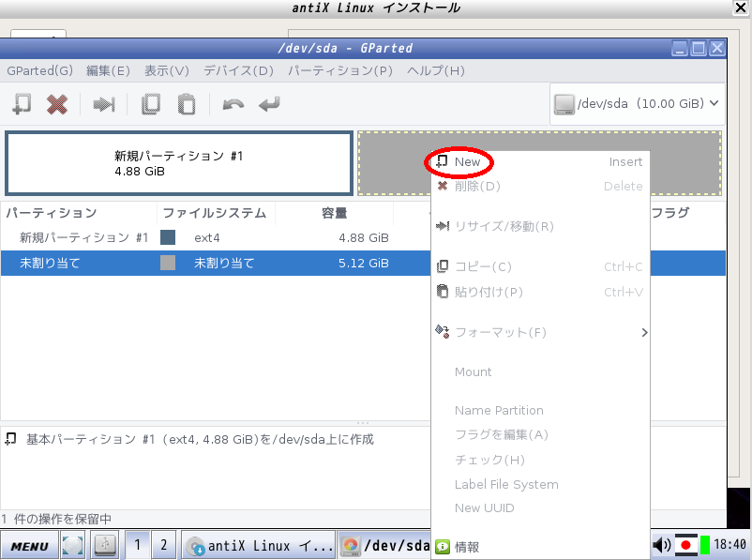Click the 4.88 GiB size cell
The width and height of the screenshot is (752, 560).
click(364, 238)
